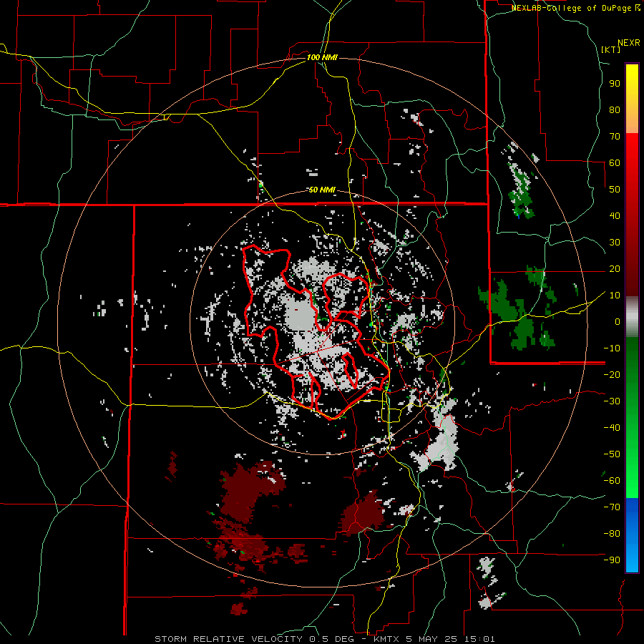The height and width of the screenshot is (644, 644).
Task: Click the -20 value on velocity scale
Action: [612, 375]
